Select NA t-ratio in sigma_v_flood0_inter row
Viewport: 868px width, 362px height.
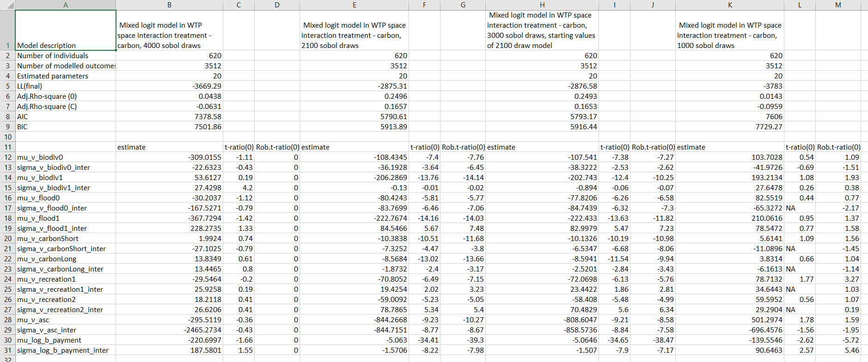(799, 208)
